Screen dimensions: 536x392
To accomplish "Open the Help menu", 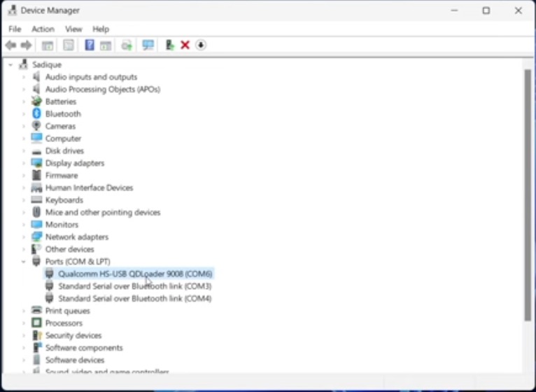I will point(101,29).
